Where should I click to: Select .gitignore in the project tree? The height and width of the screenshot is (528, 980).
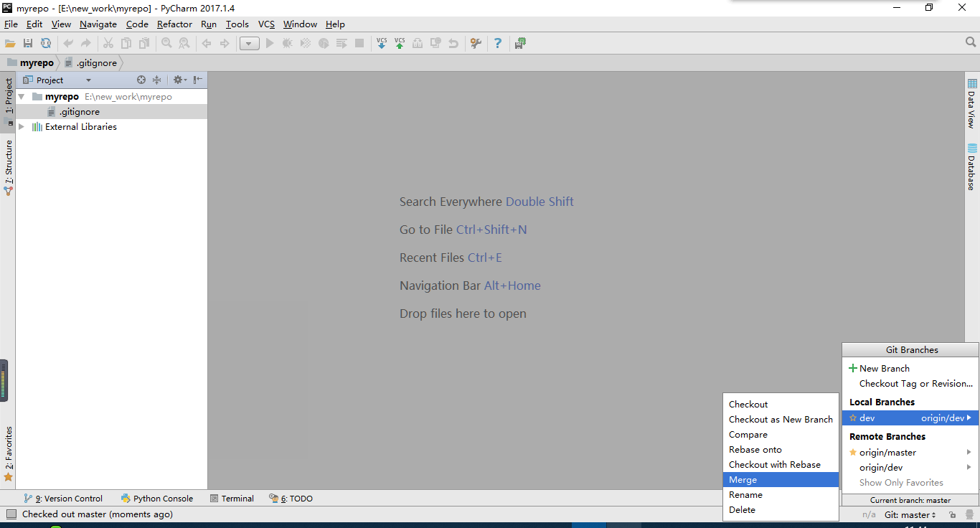111,112
